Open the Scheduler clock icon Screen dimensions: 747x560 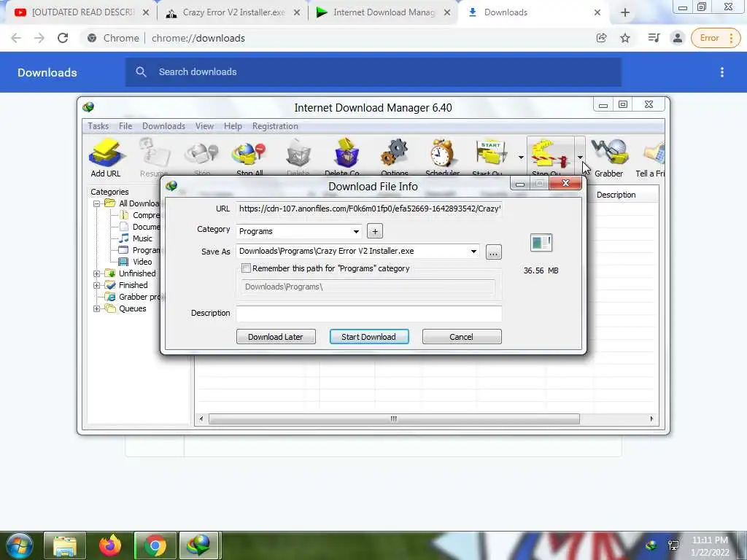click(x=442, y=157)
